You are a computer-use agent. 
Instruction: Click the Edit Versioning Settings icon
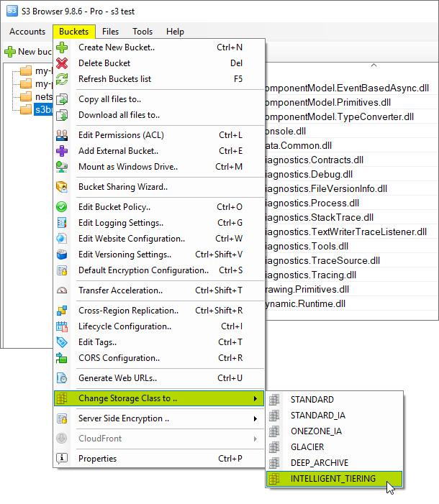[62, 255]
